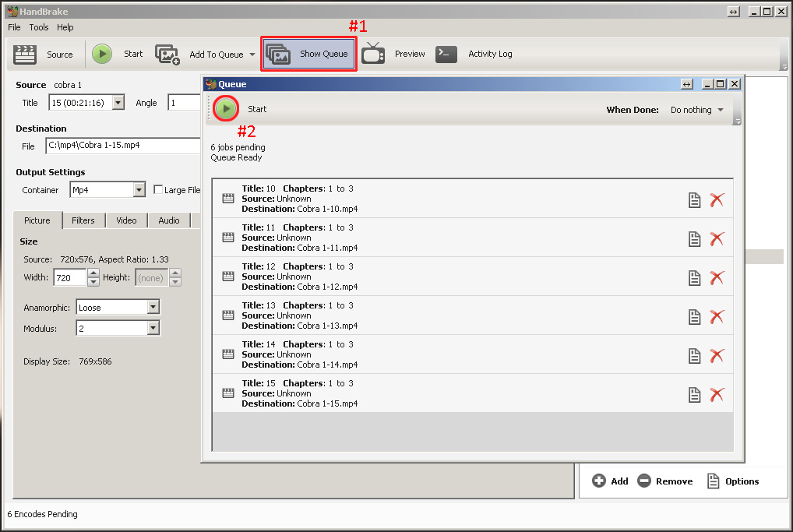The image size is (793, 532).
Task: Click the Queue window double-arrow title button
Action: [686, 84]
